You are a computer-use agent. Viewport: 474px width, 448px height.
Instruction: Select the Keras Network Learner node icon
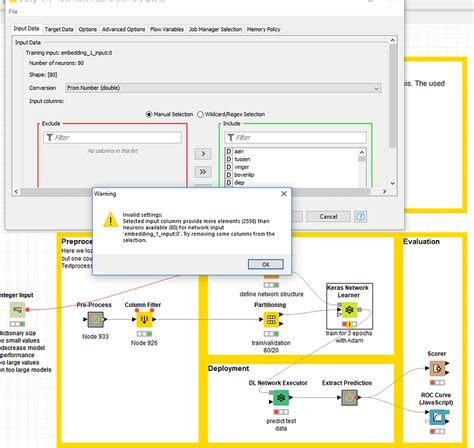(x=349, y=310)
